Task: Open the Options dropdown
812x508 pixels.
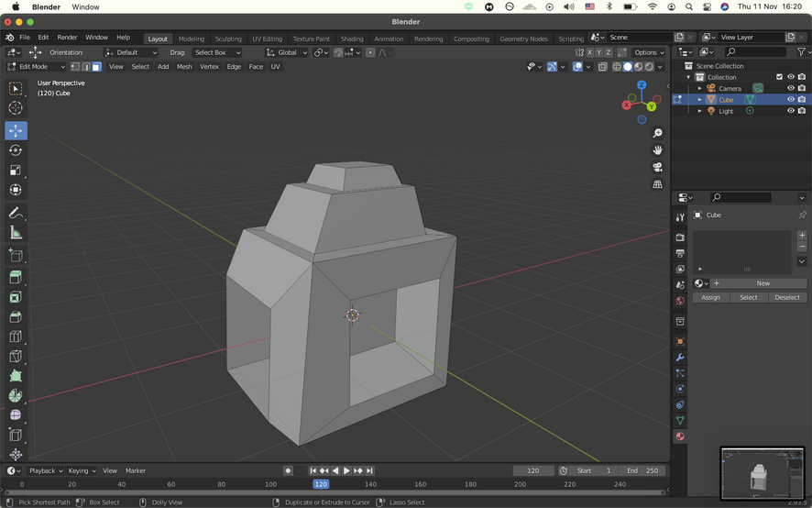Action: click(x=650, y=52)
